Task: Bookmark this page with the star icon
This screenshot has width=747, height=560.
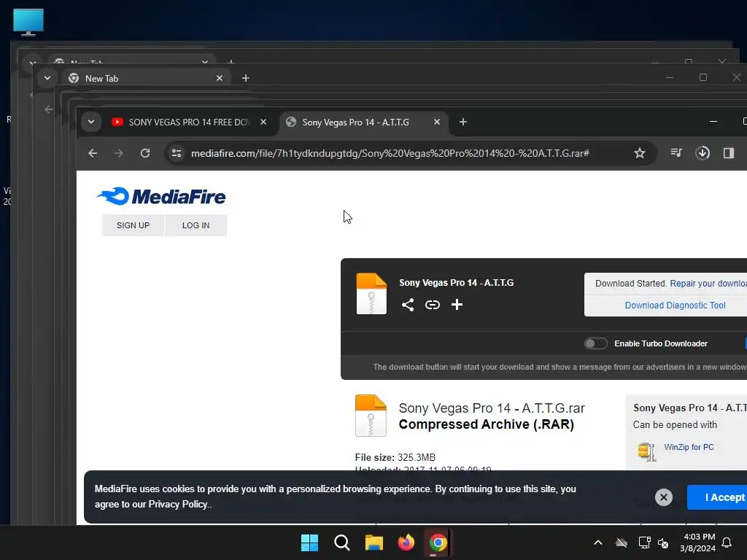Action: 639,153
